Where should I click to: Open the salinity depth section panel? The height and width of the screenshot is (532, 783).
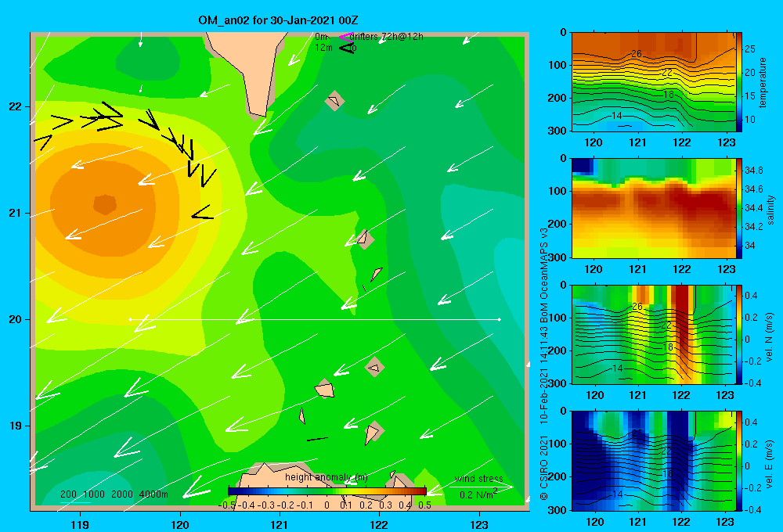(x=653, y=208)
